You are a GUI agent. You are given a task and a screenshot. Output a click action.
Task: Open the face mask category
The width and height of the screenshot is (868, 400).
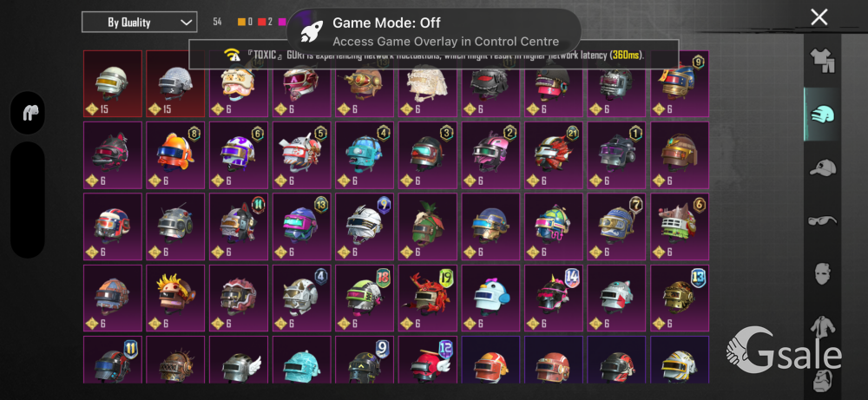coord(823,273)
